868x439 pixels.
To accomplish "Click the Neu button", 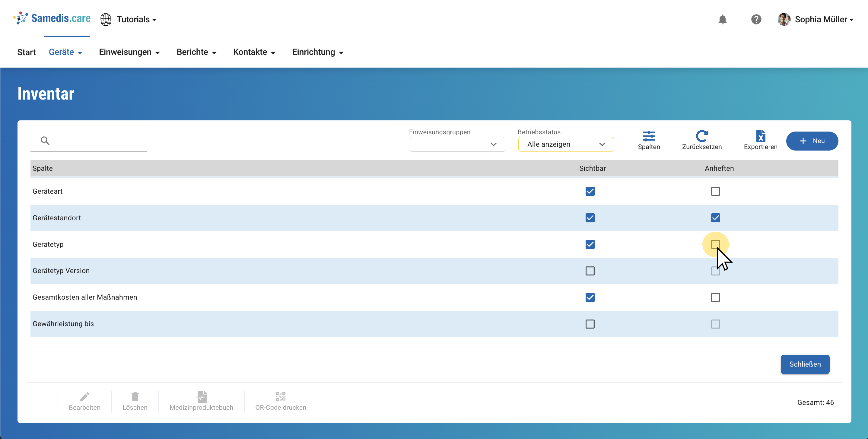I will pyautogui.click(x=812, y=141).
